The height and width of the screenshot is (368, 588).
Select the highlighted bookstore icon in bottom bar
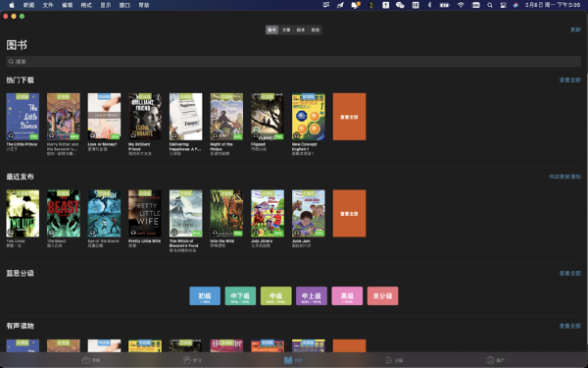(288, 360)
